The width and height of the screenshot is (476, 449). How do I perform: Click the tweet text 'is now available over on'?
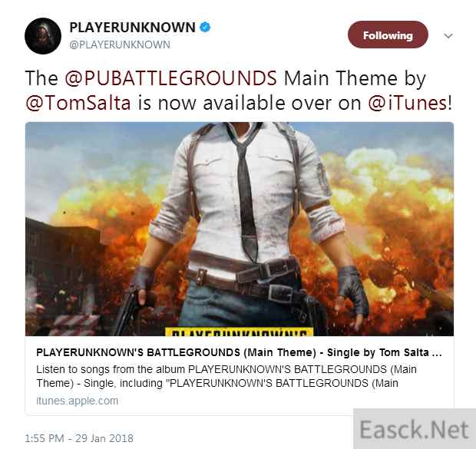tap(250, 103)
